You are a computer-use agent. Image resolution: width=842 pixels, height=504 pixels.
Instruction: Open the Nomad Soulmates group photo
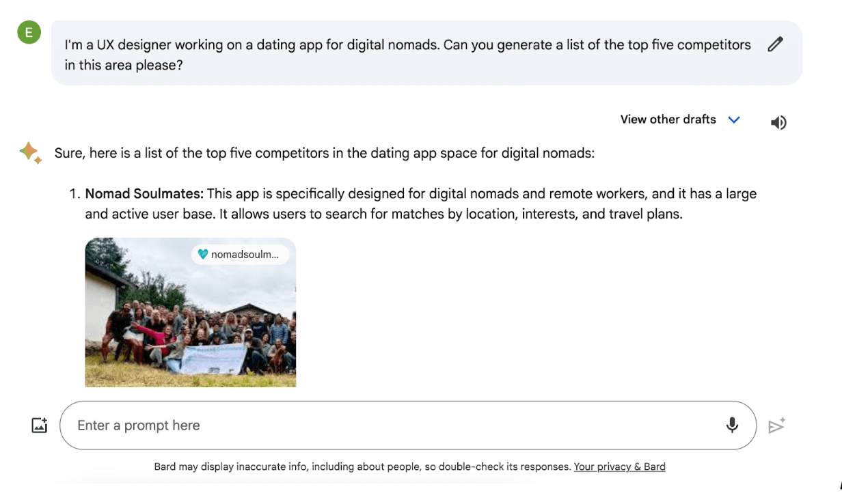click(x=190, y=321)
